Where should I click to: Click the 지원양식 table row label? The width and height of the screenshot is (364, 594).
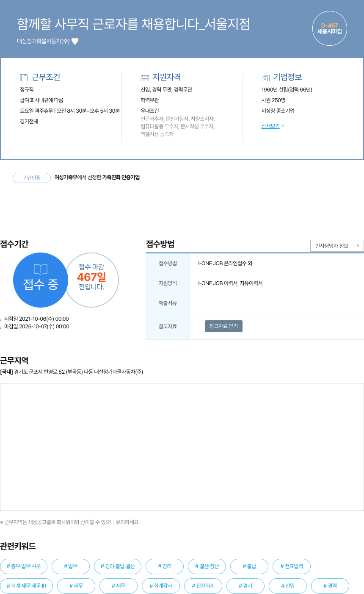168,283
